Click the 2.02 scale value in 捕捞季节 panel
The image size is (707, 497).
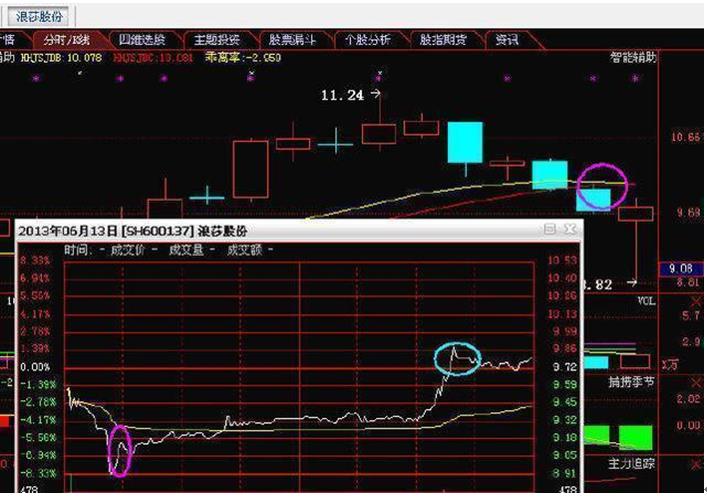click(688, 399)
